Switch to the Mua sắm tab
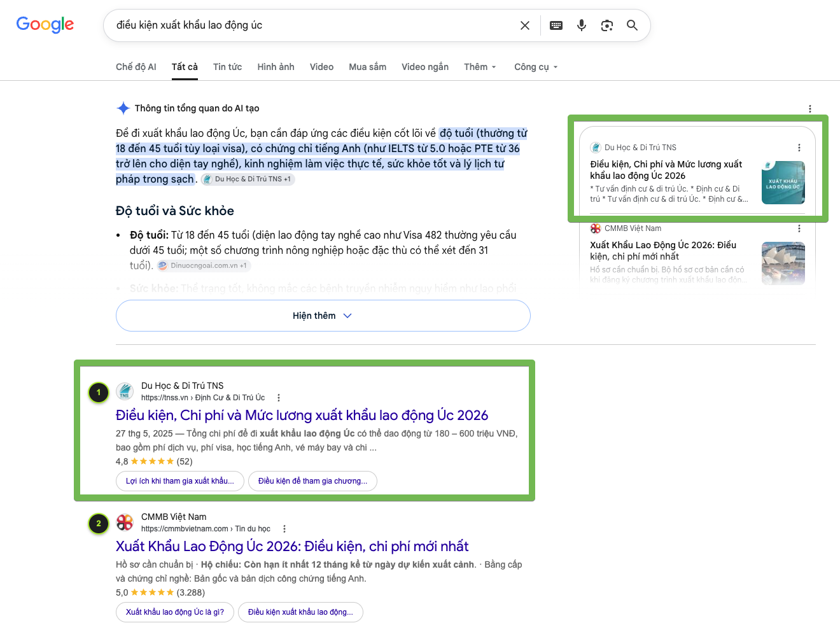Image resolution: width=840 pixels, height=623 pixels. click(x=367, y=67)
